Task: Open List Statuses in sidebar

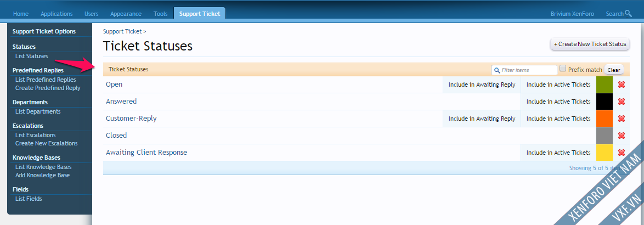Action: click(x=32, y=56)
